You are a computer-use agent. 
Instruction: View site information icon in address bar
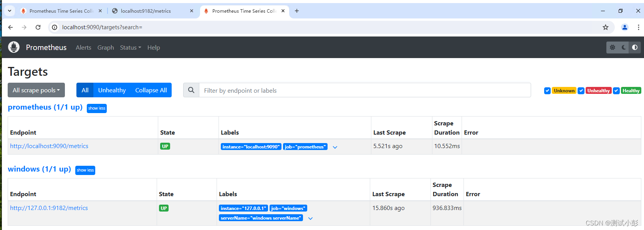55,27
